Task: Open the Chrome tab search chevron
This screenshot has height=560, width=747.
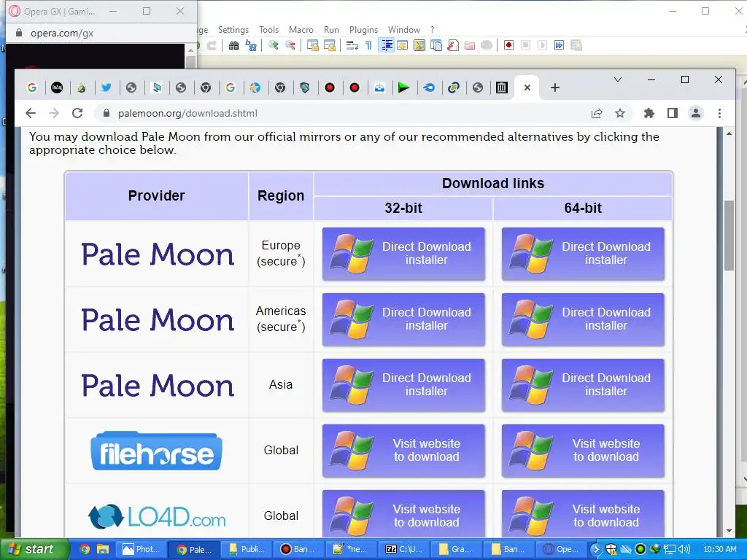Action: [618, 79]
